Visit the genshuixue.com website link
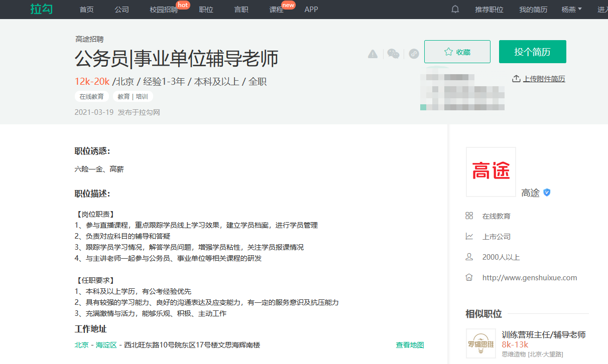608x364 pixels. 529,277
